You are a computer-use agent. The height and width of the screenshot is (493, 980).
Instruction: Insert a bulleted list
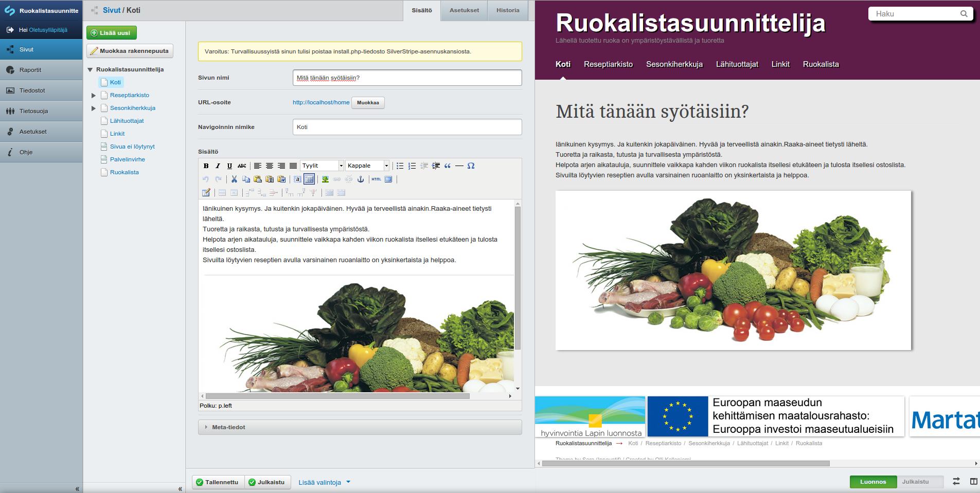click(400, 166)
